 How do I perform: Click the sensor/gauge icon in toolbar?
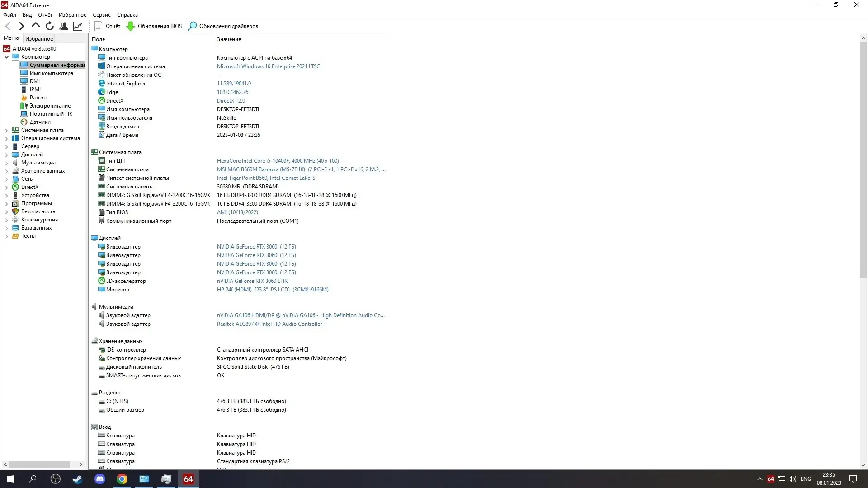tap(78, 26)
